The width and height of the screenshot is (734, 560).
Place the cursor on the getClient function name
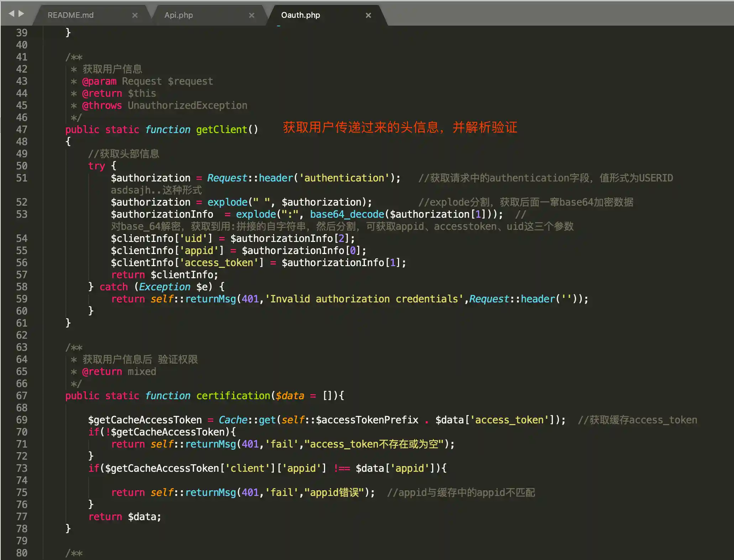pyautogui.click(x=221, y=130)
